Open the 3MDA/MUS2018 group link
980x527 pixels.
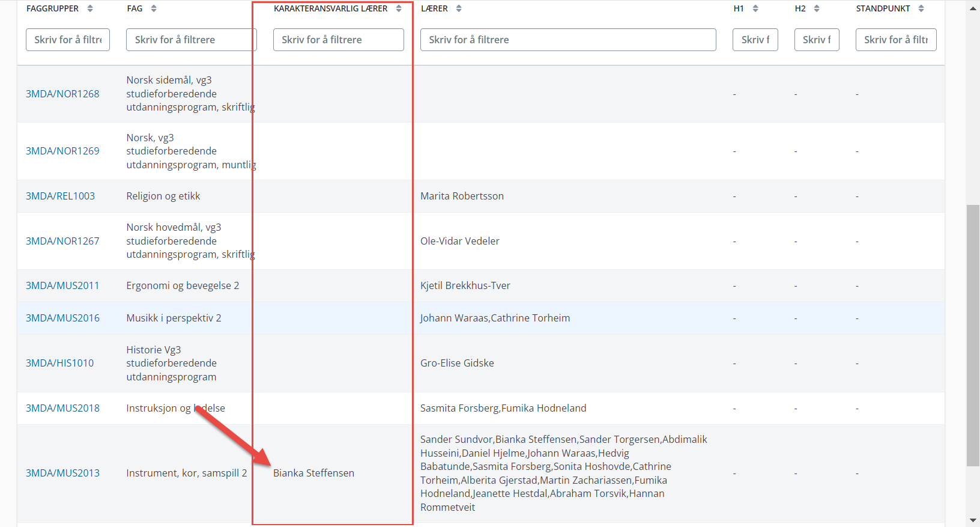click(x=62, y=408)
